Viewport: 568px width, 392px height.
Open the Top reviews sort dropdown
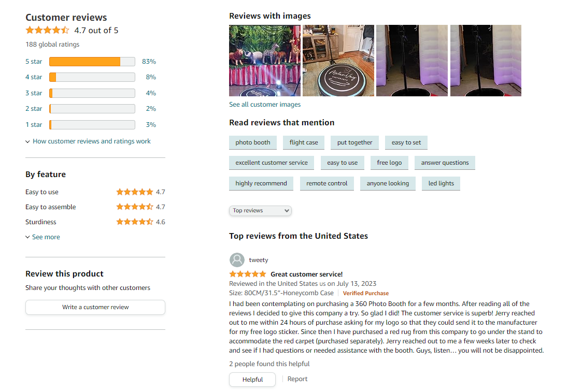[260, 211]
